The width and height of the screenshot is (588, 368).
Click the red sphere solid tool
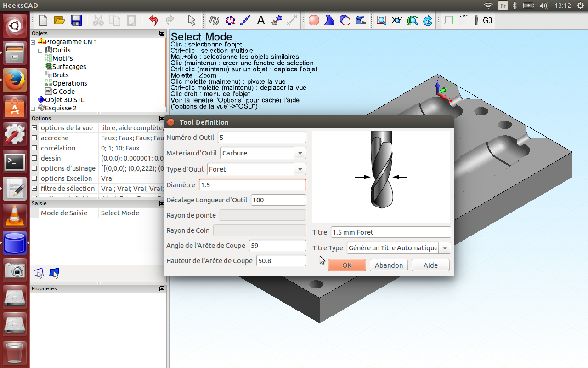tap(314, 20)
